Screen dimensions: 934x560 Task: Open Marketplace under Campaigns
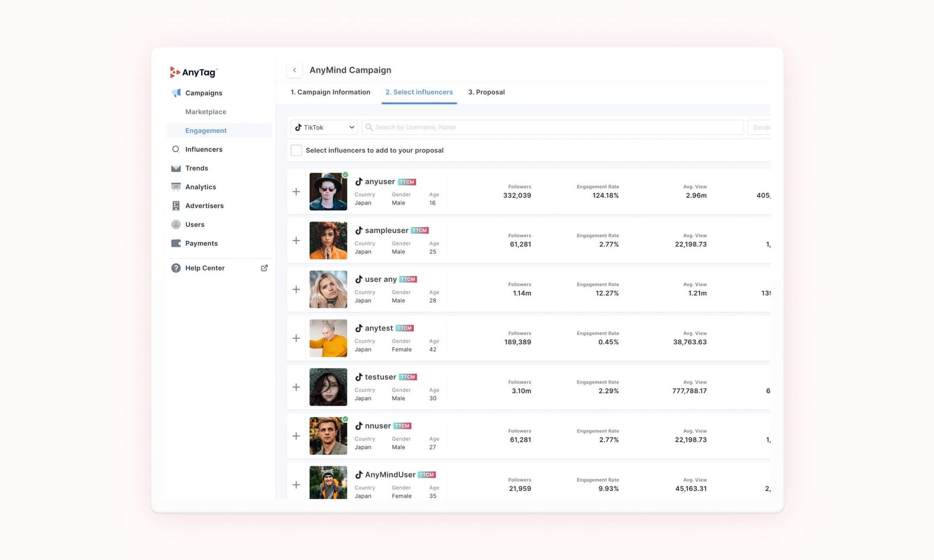coord(205,112)
